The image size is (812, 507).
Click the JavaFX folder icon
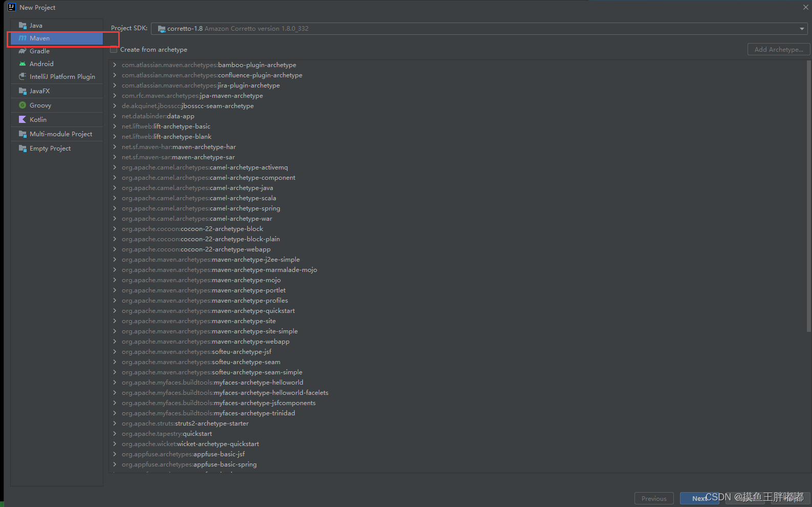point(23,91)
